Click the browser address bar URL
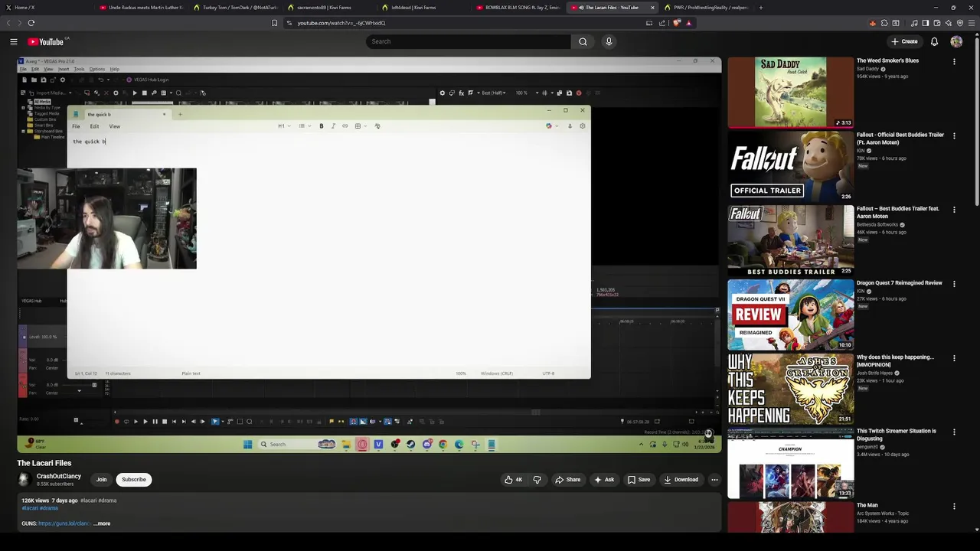 click(341, 23)
